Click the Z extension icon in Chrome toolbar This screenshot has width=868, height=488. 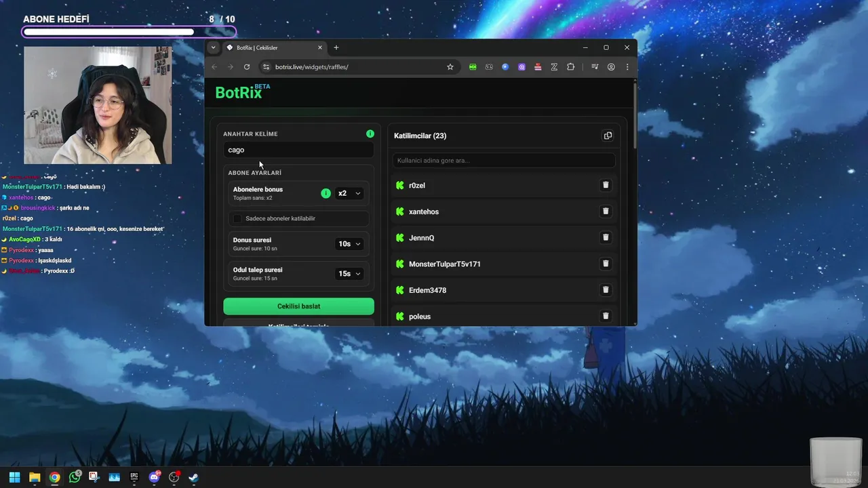click(x=554, y=67)
